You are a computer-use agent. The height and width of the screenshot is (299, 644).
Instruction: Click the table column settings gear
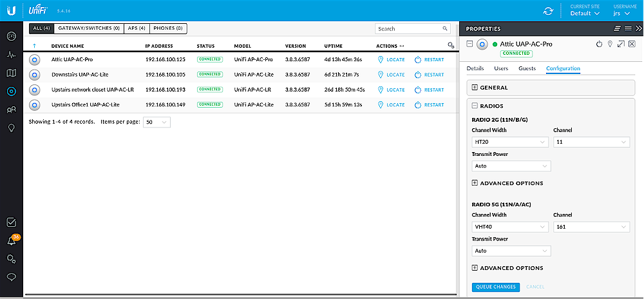coord(451,46)
